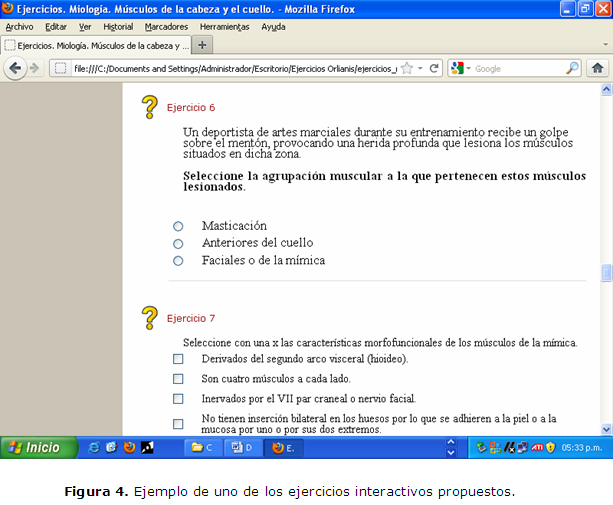Viewport: 613px width, 505px height.
Task: Click the Forward navigation arrow
Action: 36,68
